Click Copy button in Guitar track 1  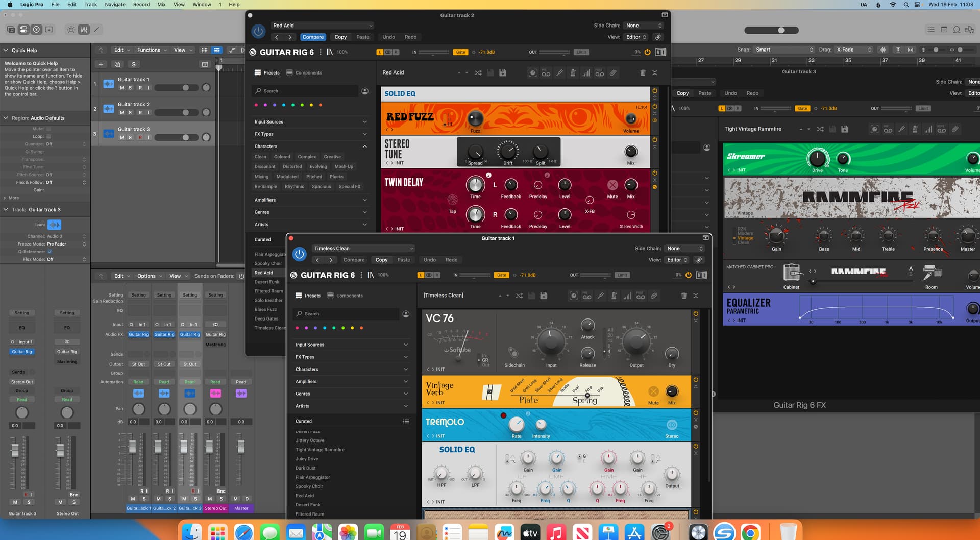pos(381,260)
